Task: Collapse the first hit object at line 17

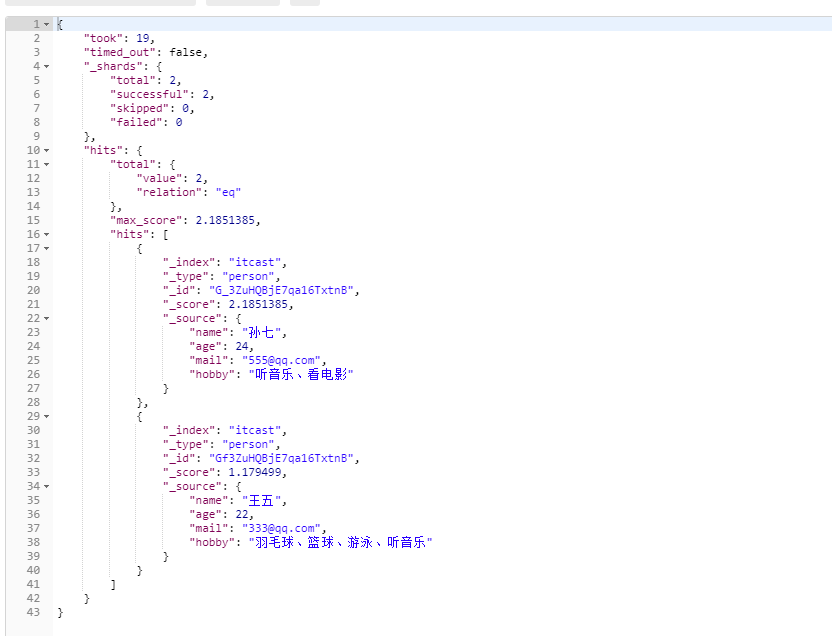Action: pos(46,248)
